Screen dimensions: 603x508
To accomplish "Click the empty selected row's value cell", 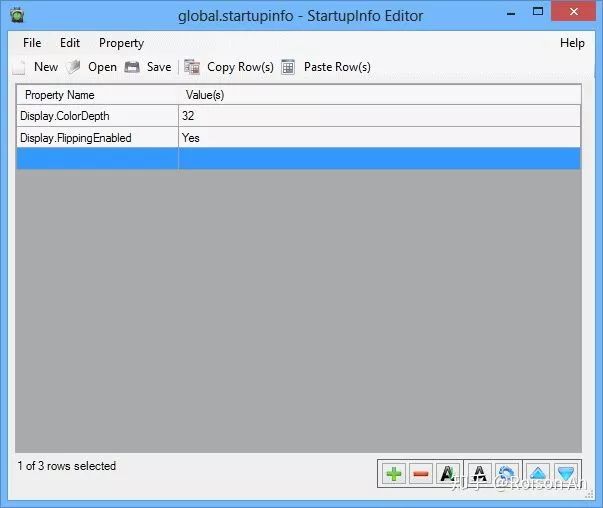I will (379, 159).
